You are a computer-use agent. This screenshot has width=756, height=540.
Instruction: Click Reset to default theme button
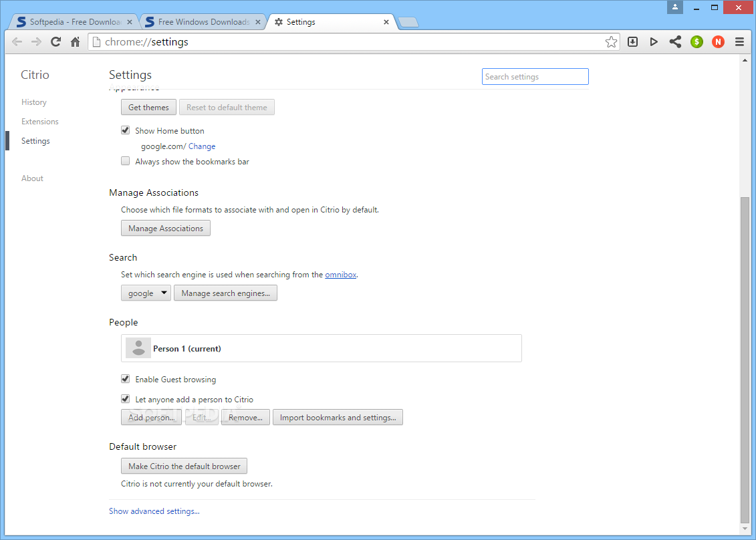click(x=227, y=108)
